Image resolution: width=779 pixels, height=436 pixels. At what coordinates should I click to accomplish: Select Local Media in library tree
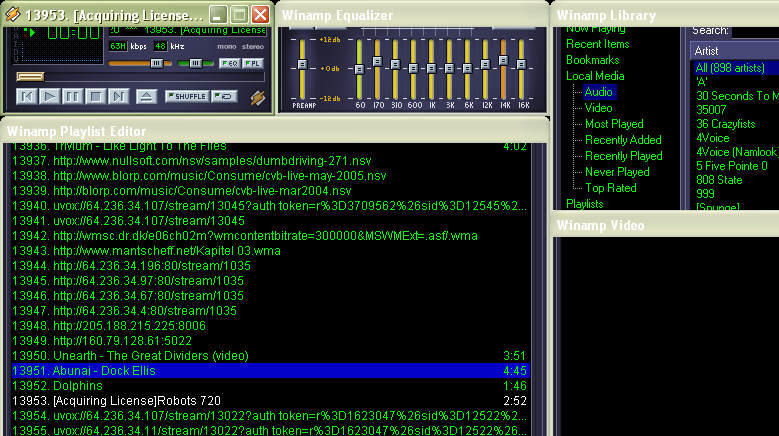[x=595, y=75]
